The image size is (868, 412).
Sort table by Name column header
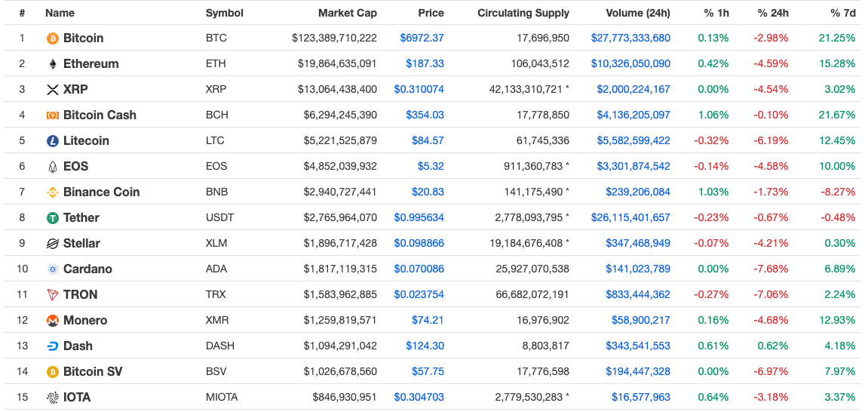point(60,13)
